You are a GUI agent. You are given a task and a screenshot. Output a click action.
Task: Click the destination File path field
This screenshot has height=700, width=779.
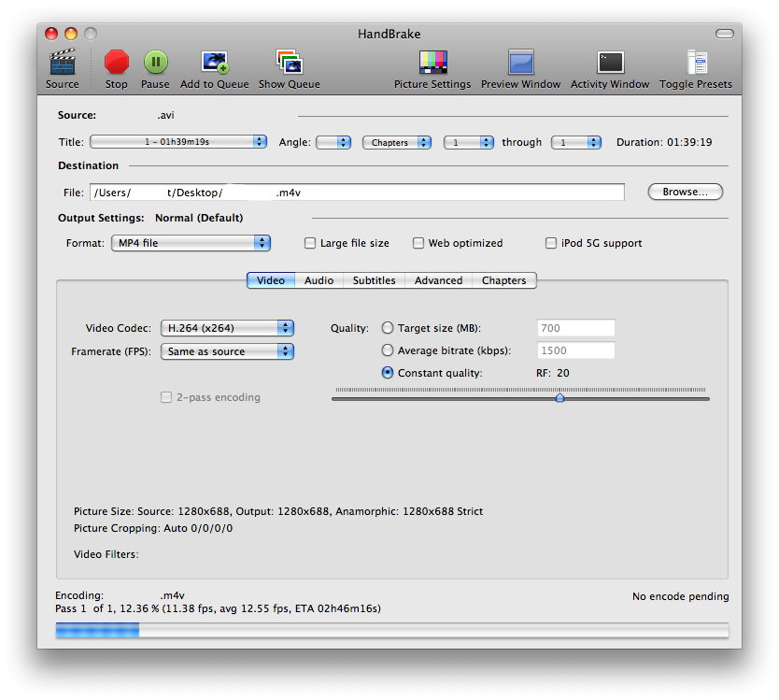click(357, 193)
